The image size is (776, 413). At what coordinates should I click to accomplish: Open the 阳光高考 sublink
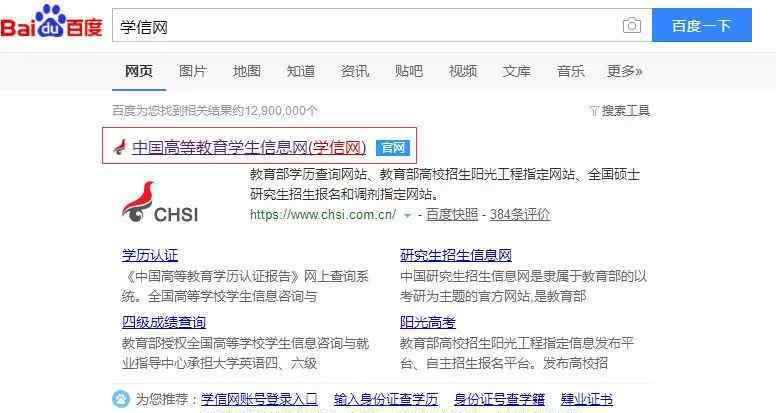tap(428, 322)
